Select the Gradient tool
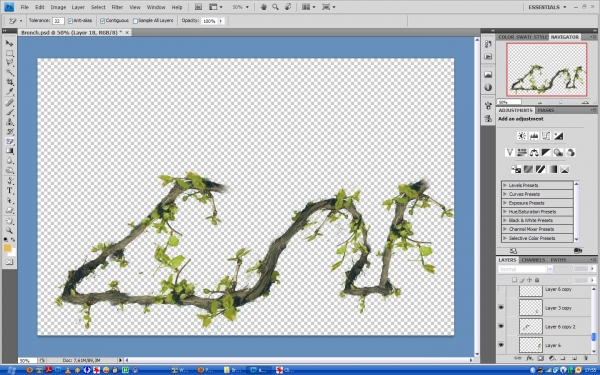 click(10, 151)
